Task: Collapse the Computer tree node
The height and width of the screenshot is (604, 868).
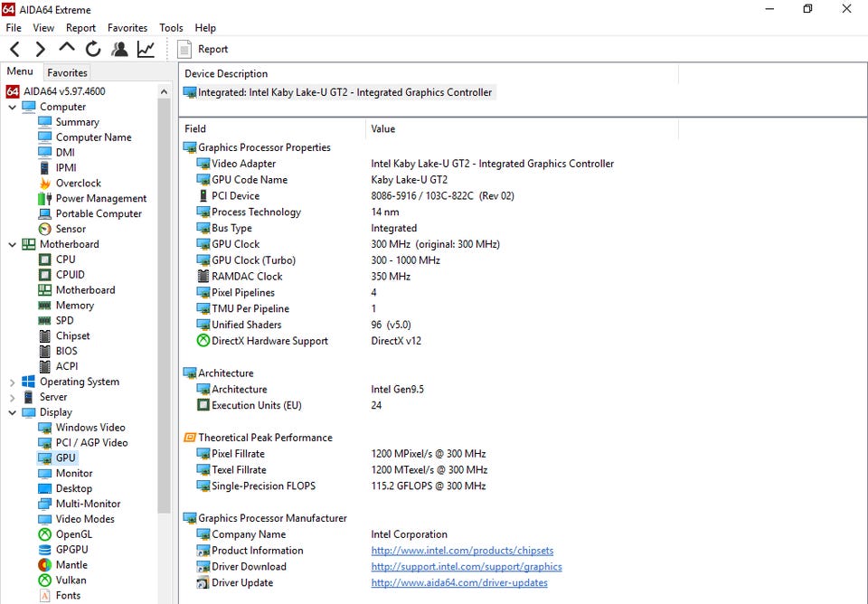Action: 12,107
